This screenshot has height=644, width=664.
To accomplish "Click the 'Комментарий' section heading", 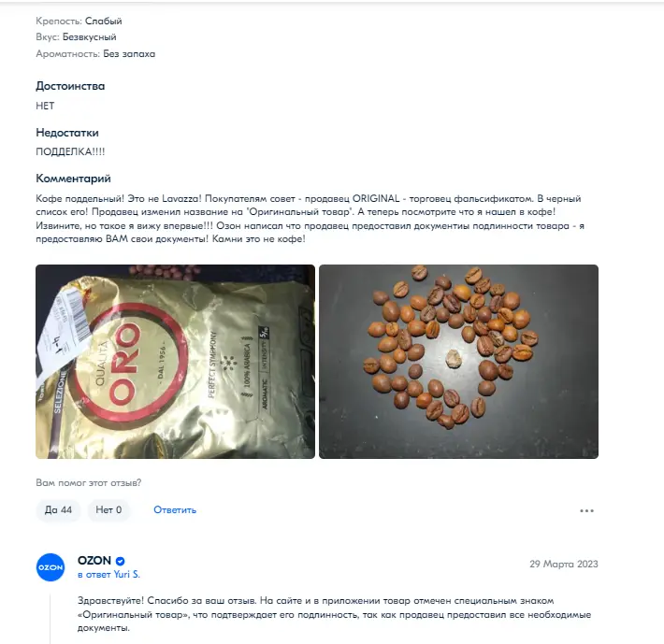I will pos(73,179).
